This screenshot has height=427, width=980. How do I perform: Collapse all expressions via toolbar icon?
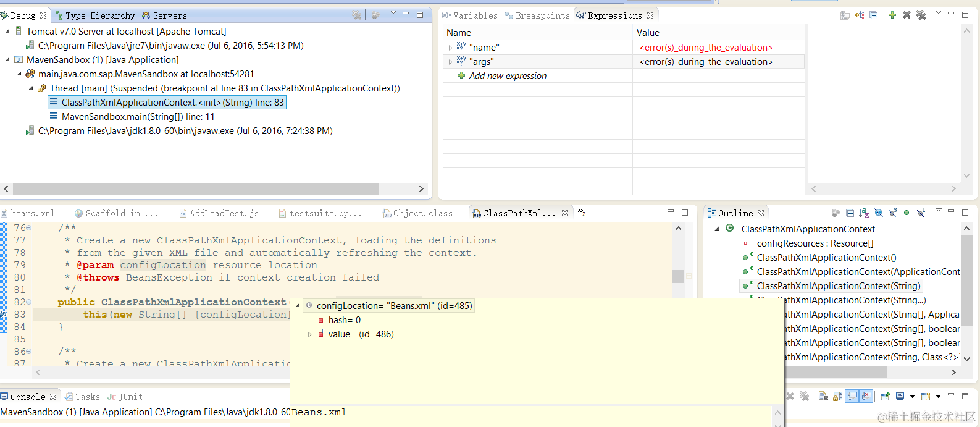[x=874, y=15]
